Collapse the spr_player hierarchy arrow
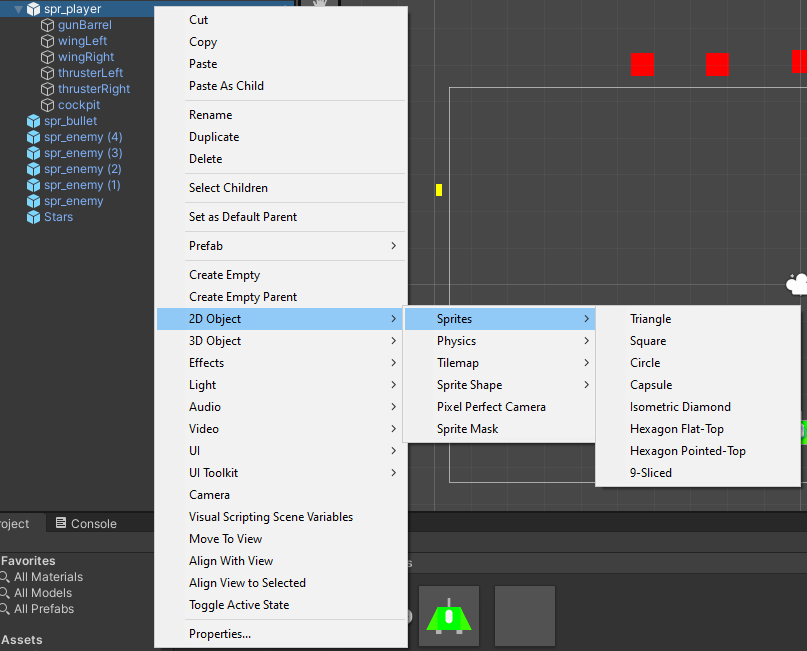Image resolution: width=807 pixels, height=651 pixels. tap(18, 9)
